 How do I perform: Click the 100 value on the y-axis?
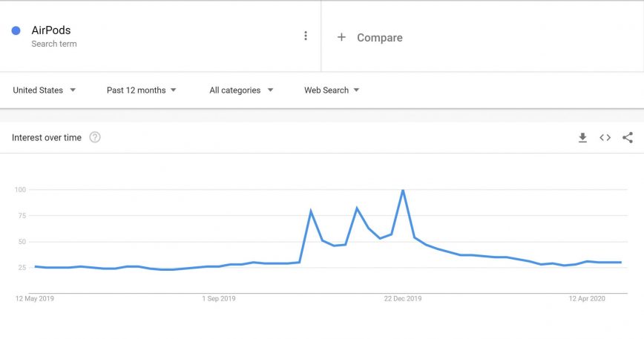(20, 190)
